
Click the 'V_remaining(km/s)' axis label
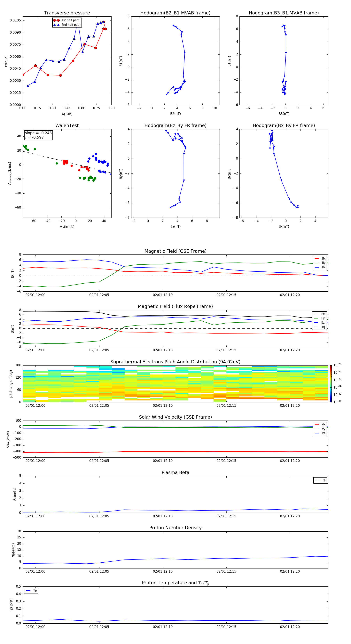coord(10,173)
